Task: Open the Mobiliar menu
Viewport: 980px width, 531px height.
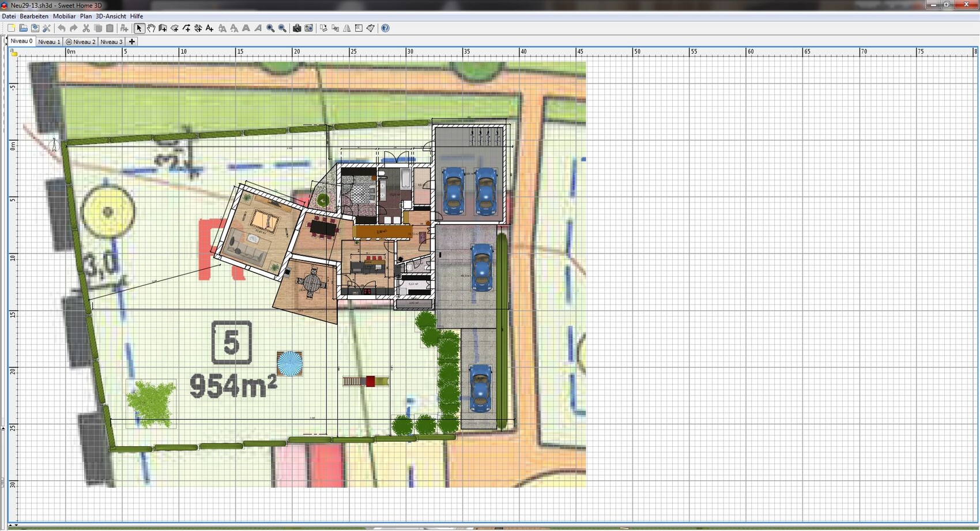Action: [x=64, y=16]
